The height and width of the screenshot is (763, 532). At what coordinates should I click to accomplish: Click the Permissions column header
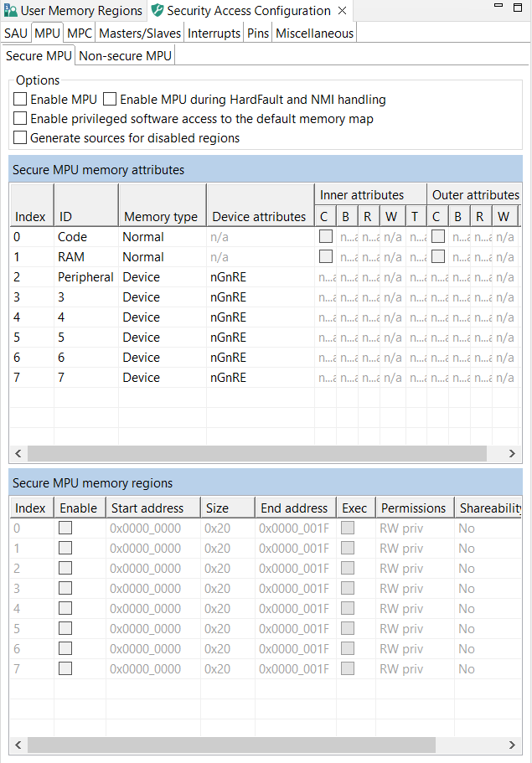click(x=415, y=508)
